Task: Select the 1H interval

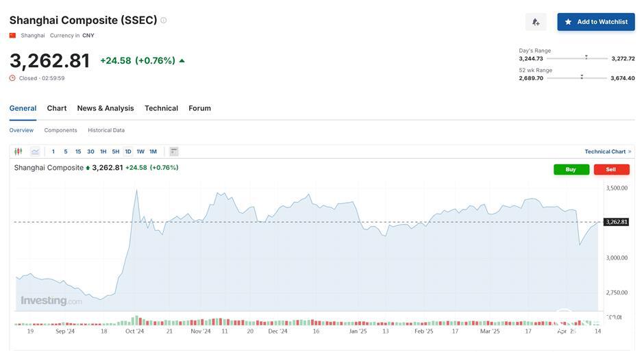Action: (103, 151)
